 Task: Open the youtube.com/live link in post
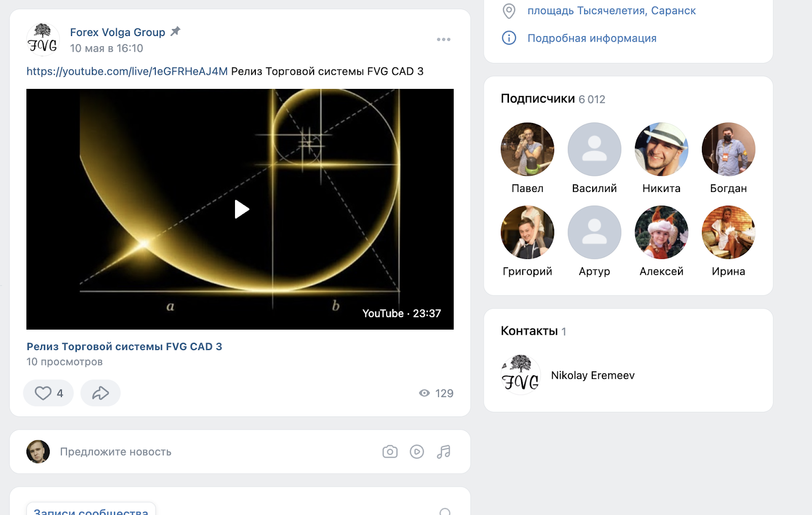tap(127, 71)
